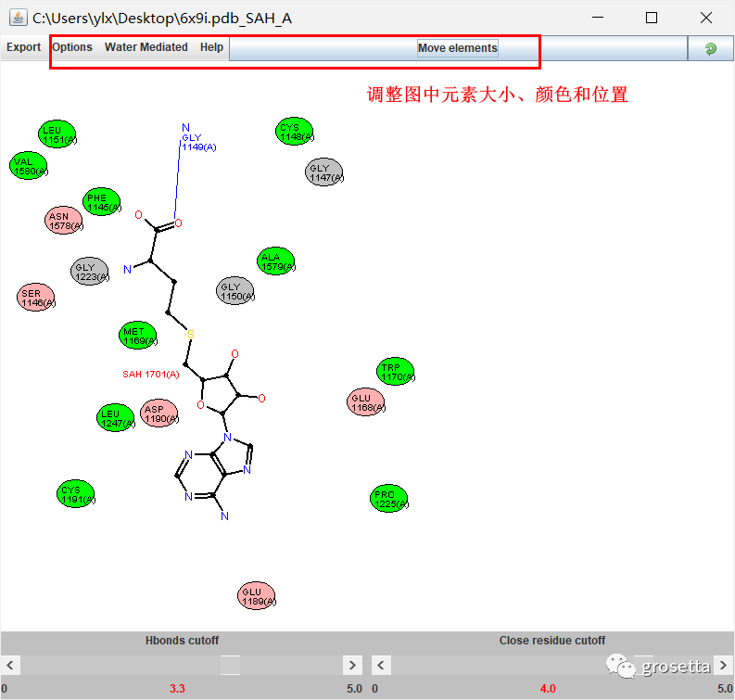Click the adenine amino nitrogen atom

224,516
